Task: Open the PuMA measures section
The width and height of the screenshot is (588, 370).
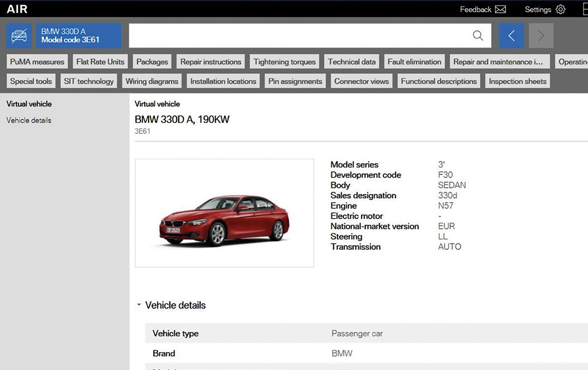Action: click(x=37, y=61)
